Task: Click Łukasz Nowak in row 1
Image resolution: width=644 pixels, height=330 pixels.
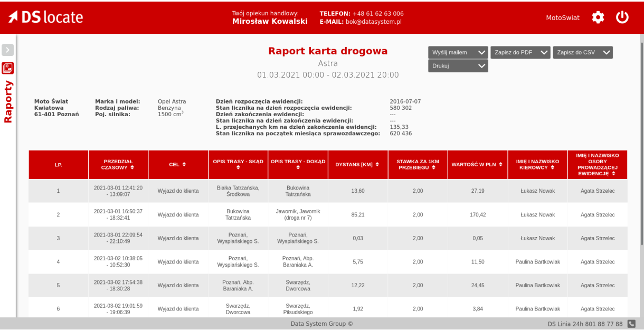Action: 537,191
